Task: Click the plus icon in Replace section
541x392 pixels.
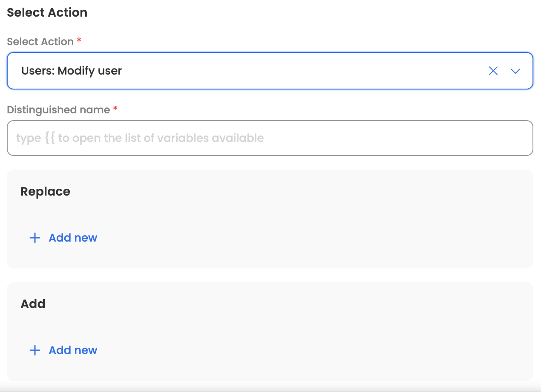Action: [35, 238]
